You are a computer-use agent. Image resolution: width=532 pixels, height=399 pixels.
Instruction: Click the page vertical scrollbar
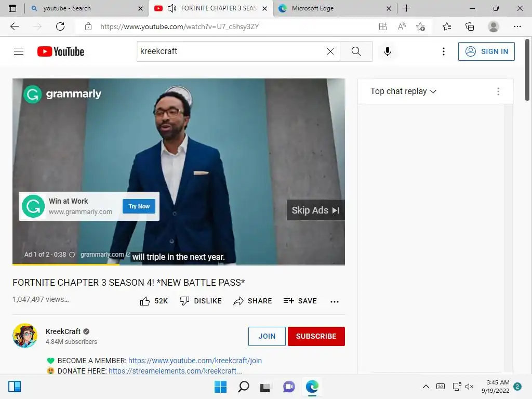click(x=527, y=70)
